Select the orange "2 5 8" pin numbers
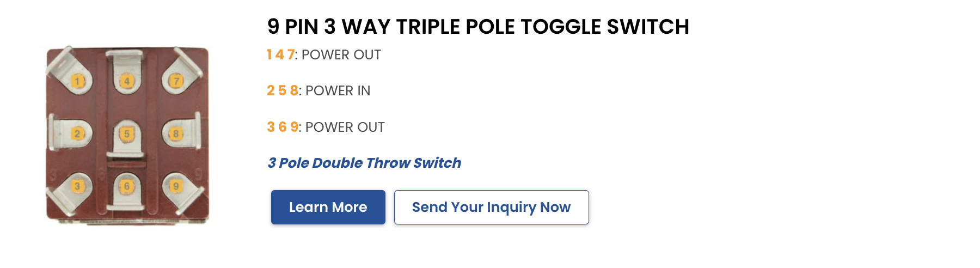This screenshot has height=268, width=980. tap(282, 91)
